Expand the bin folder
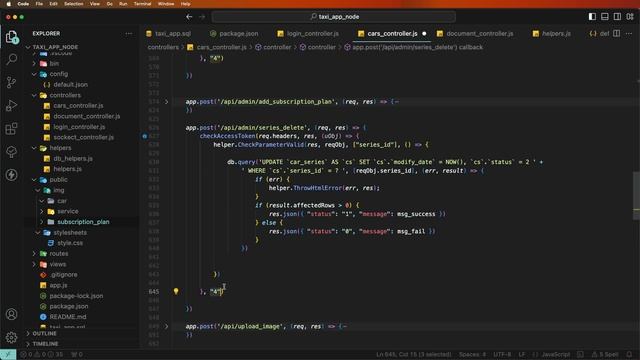This screenshot has height=360, width=640. [54, 64]
